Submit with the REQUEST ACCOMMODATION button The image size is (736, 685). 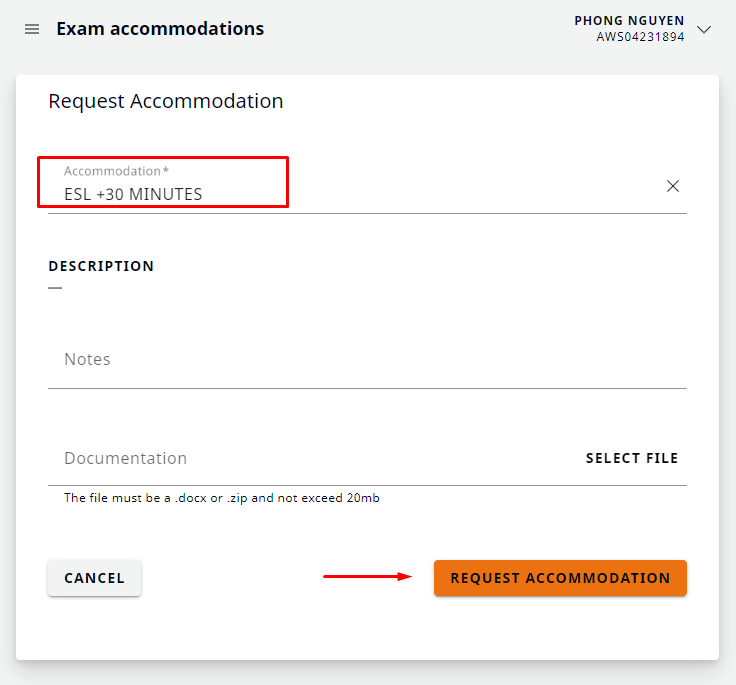click(x=560, y=578)
